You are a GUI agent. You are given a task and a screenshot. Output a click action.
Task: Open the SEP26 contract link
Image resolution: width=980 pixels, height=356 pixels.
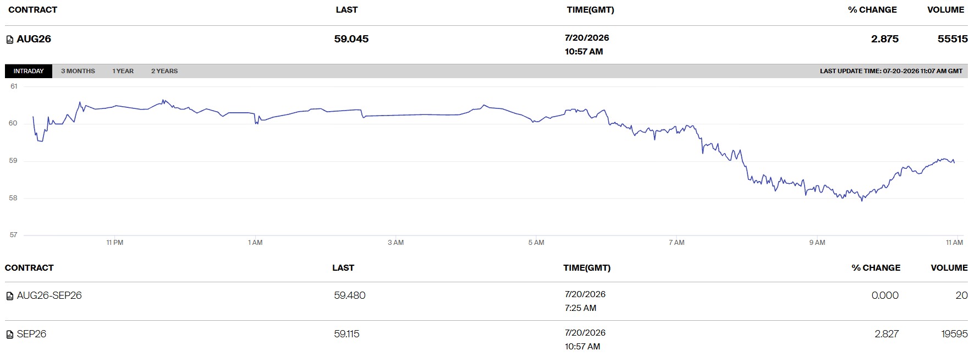(x=31, y=334)
